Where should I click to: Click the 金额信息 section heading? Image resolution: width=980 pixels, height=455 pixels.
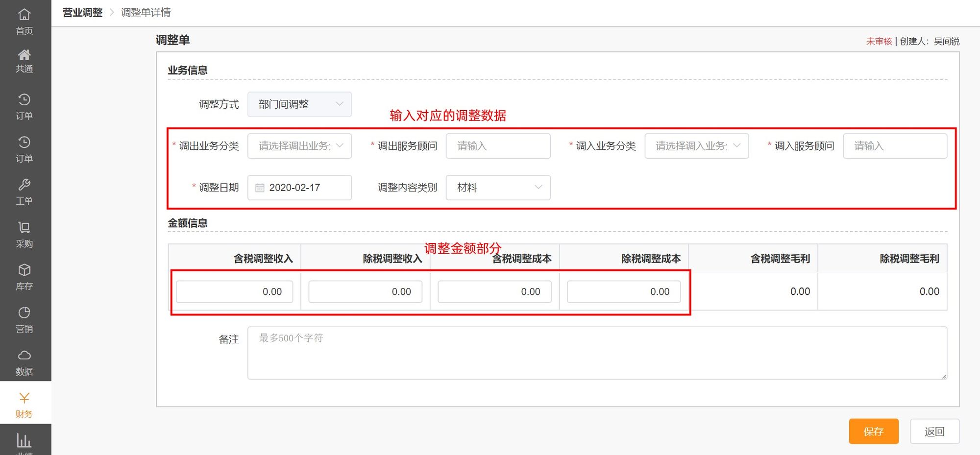[x=187, y=223]
